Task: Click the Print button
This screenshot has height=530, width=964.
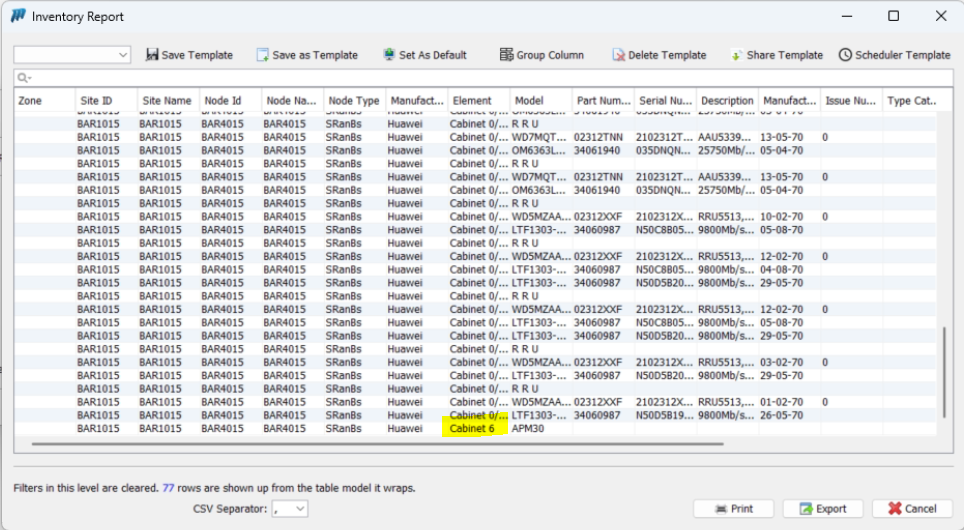Action: (x=733, y=509)
